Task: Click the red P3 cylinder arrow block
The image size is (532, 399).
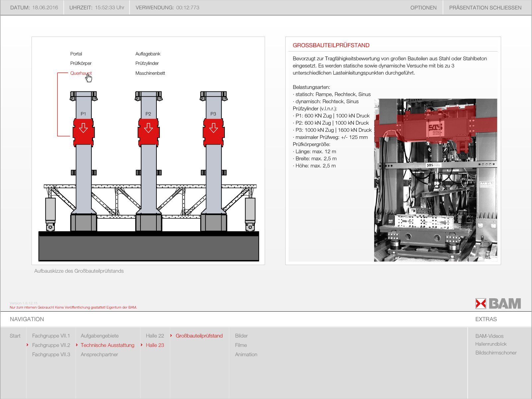Action: [214, 132]
